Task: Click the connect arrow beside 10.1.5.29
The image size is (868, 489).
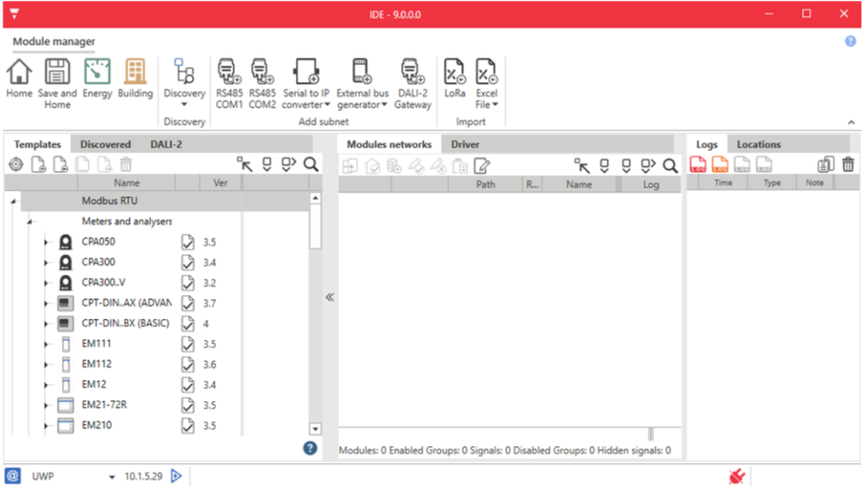Action: coord(176,476)
